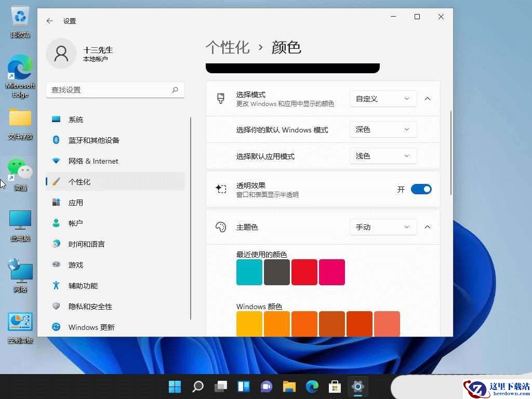Screen dimensions: 532x399
Task: Go to 帐户 settings category
Action: tap(115, 223)
